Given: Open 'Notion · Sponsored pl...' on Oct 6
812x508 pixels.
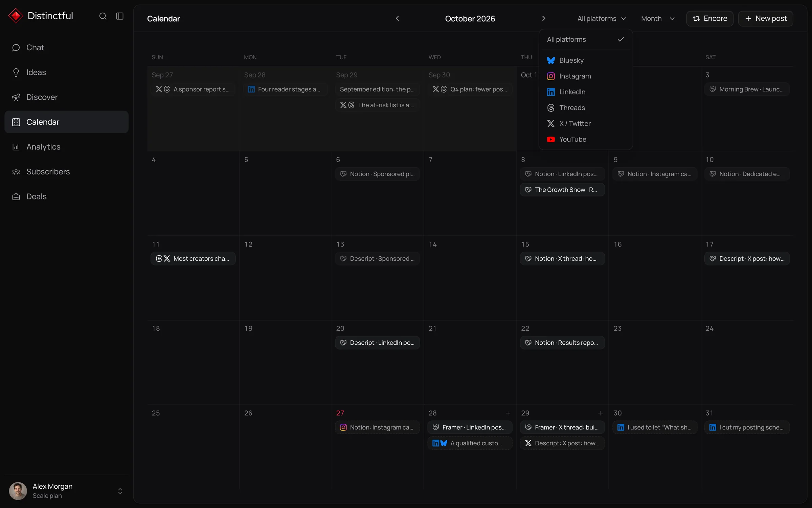Looking at the screenshot, I should pyautogui.click(x=378, y=174).
